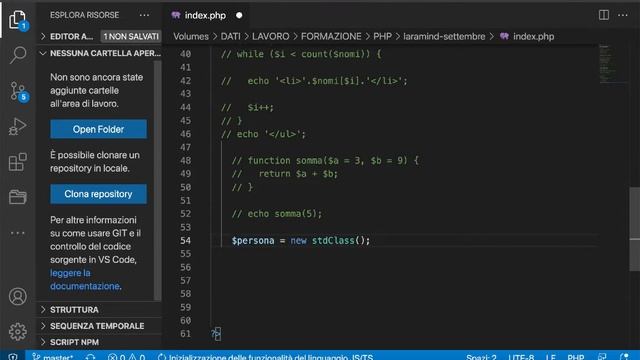Click the language initialization message in status bar
The image size is (640, 360).
(265, 356)
